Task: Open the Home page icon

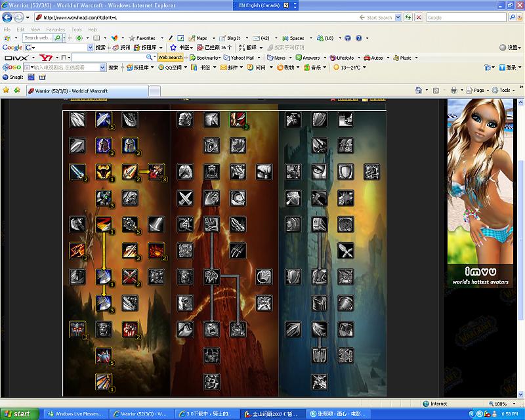Action: click(x=419, y=90)
